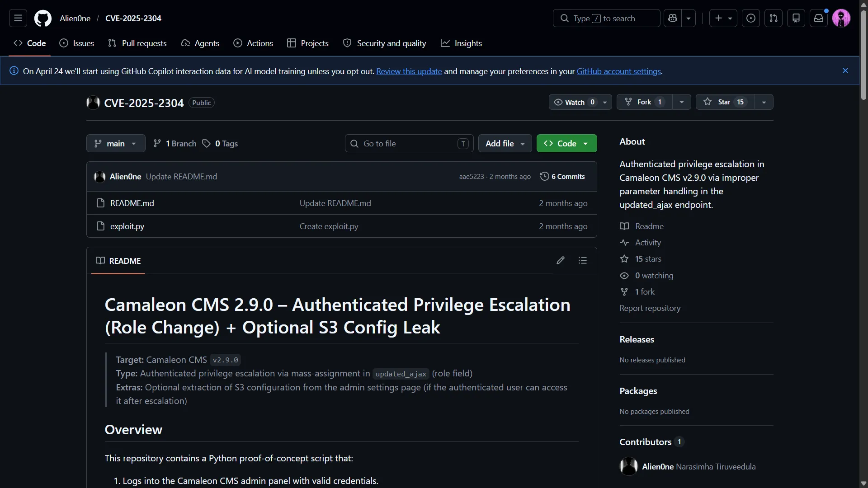The height and width of the screenshot is (488, 868).
Task: Edit the README with the pencil icon
Action: click(561, 260)
